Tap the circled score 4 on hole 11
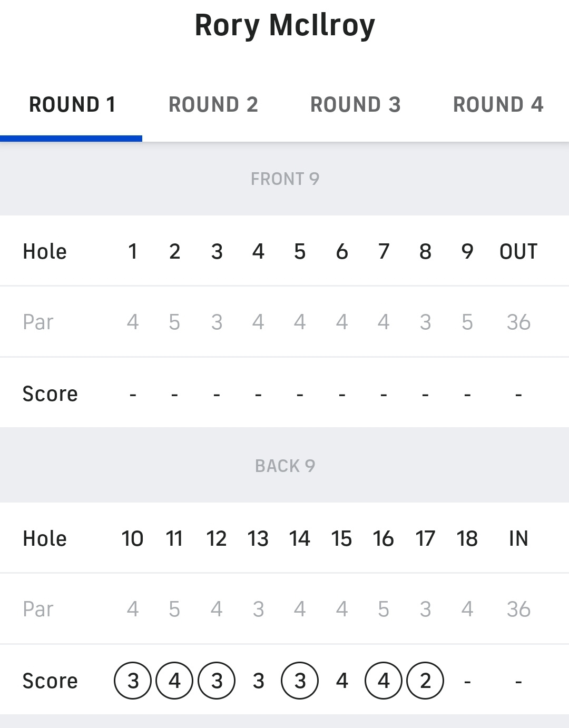The image size is (569, 728). 174,681
